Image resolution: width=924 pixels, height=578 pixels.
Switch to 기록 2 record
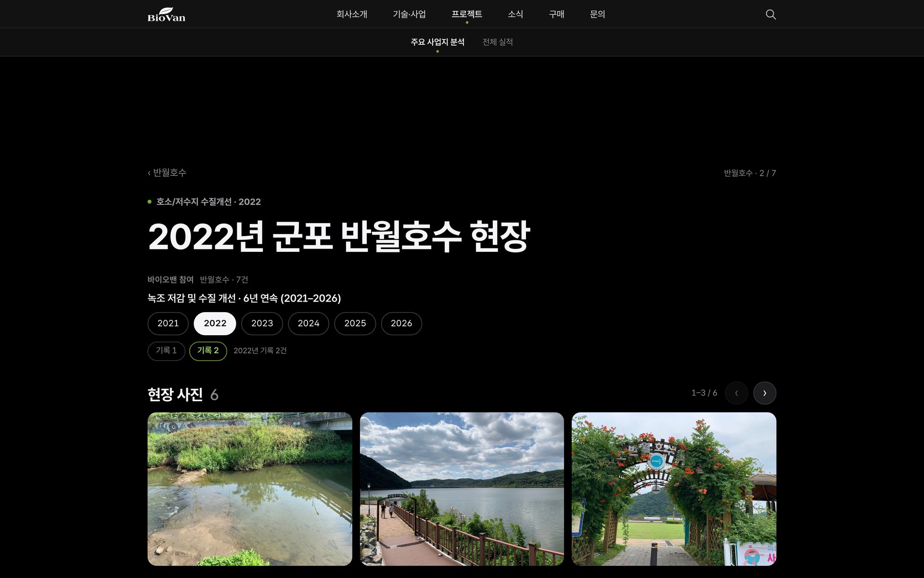pyautogui.click(x=208, y=351)
